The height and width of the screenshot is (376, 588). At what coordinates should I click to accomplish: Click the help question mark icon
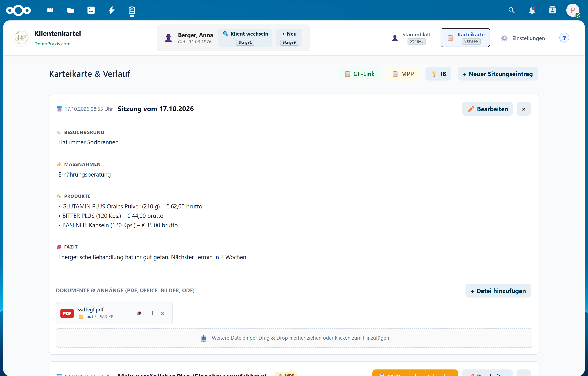click(564, 38)
